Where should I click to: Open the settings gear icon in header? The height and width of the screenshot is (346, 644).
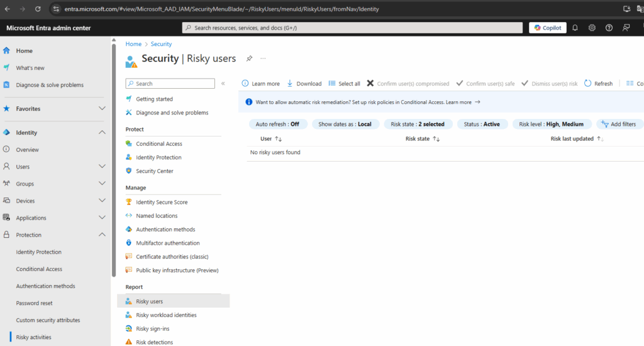(x=592, y=28)
